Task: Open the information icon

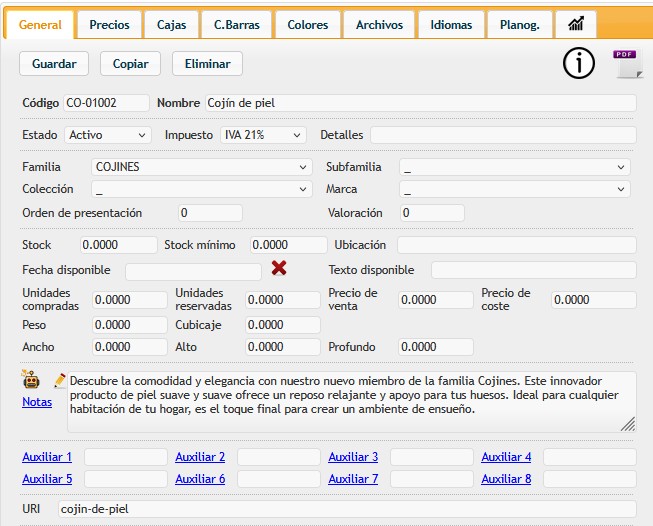Action: coord(578,64)
